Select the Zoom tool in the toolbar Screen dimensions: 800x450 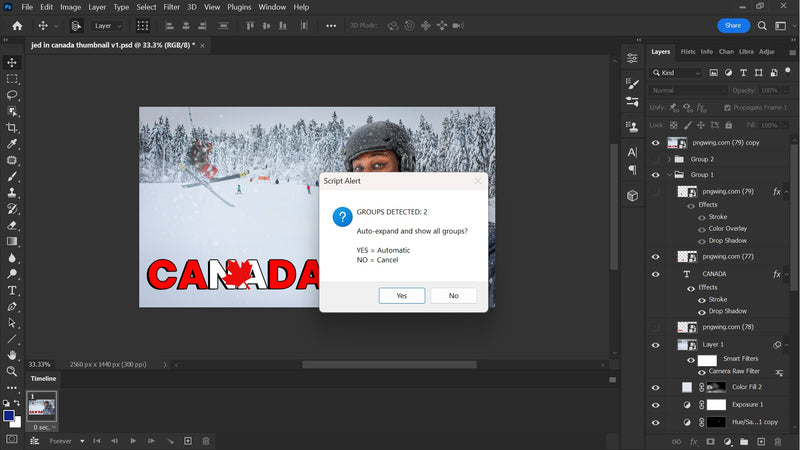coord(12,371)
